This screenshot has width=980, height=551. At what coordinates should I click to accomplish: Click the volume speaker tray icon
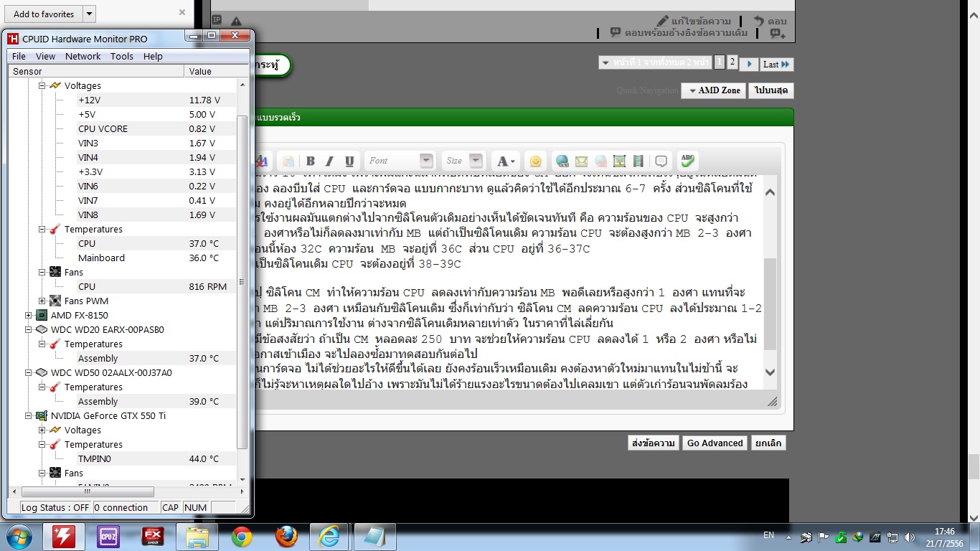click(910, 537)
